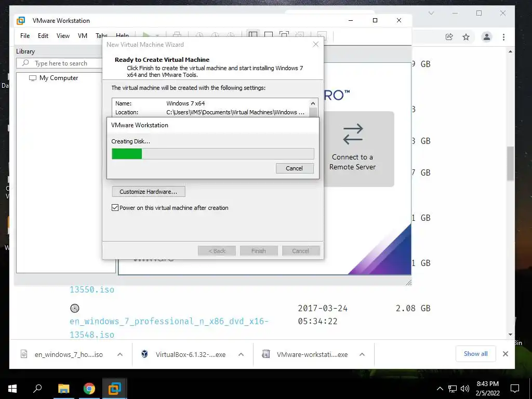Open Chrome's three-dot menu
Image resolution: width=532 pixels, height=399 pixels.
(x=503, y=37)
